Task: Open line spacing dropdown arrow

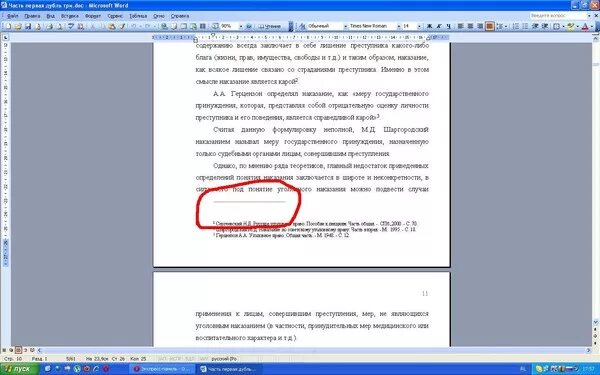Action: click(x=506, y=26)
